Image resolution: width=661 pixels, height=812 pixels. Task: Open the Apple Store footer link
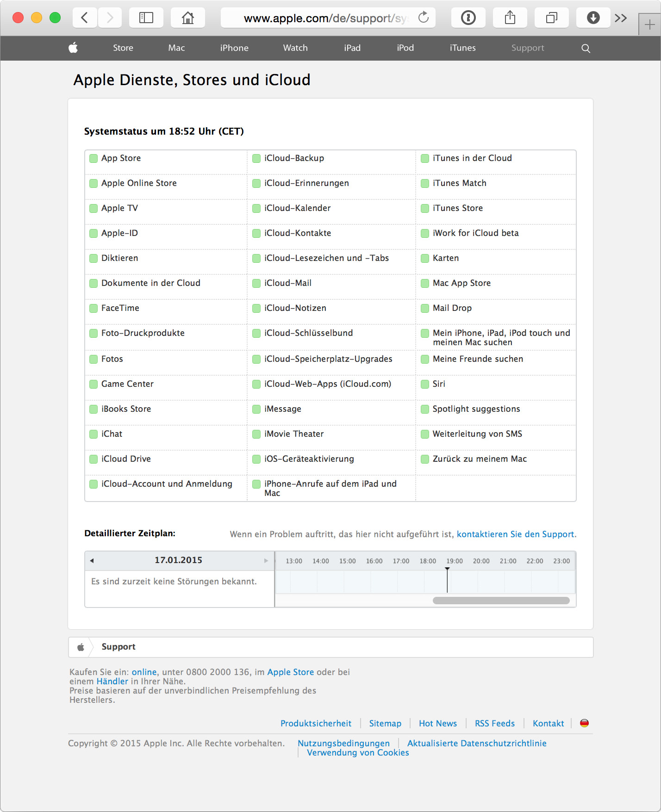tap(291, 672)
